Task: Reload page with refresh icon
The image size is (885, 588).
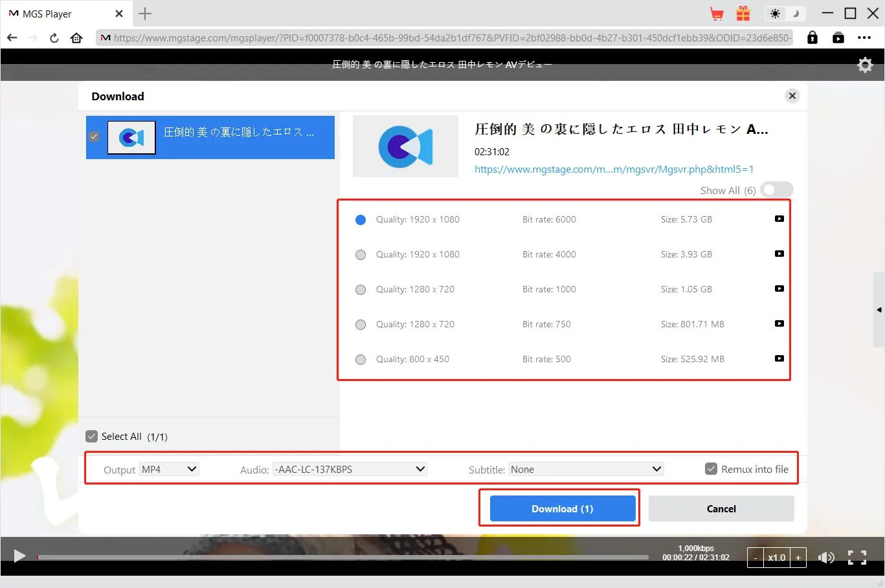Action: pyautogui.click(x=54, y=38)
